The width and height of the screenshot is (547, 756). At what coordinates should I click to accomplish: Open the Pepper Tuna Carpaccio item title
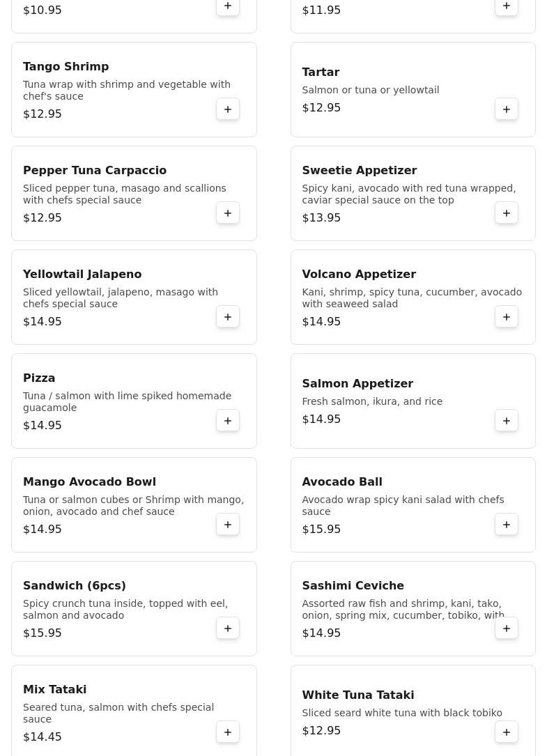click(95, 170)
